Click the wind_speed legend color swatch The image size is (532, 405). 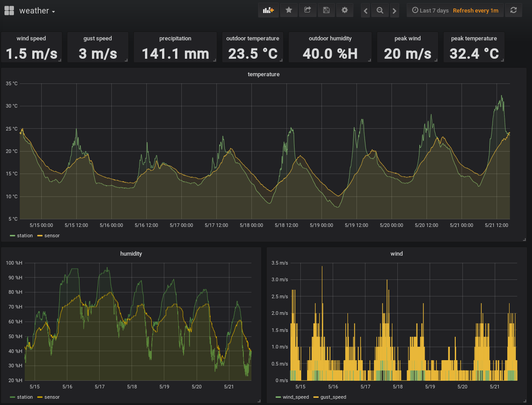tap(278, 397)
